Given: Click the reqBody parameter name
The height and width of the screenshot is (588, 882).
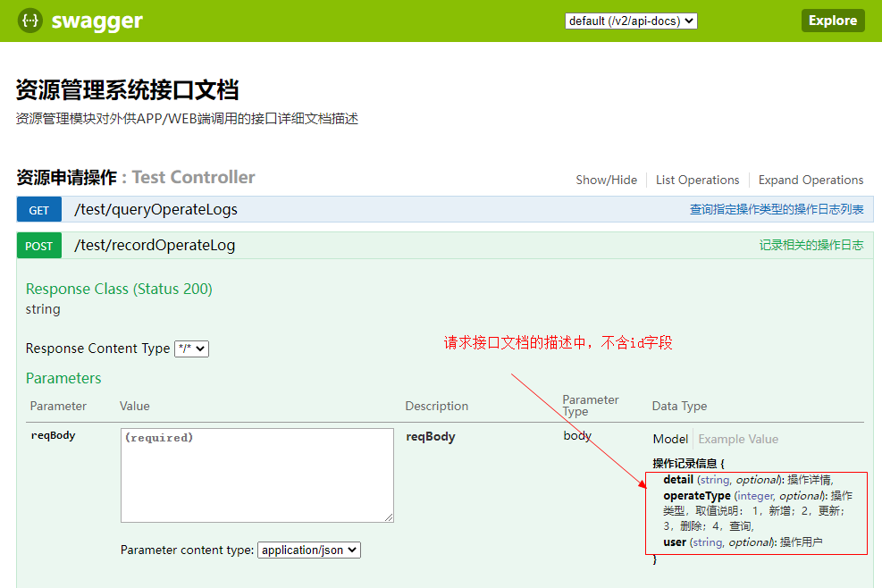Looking at the screenshot, I should point(53,435).
